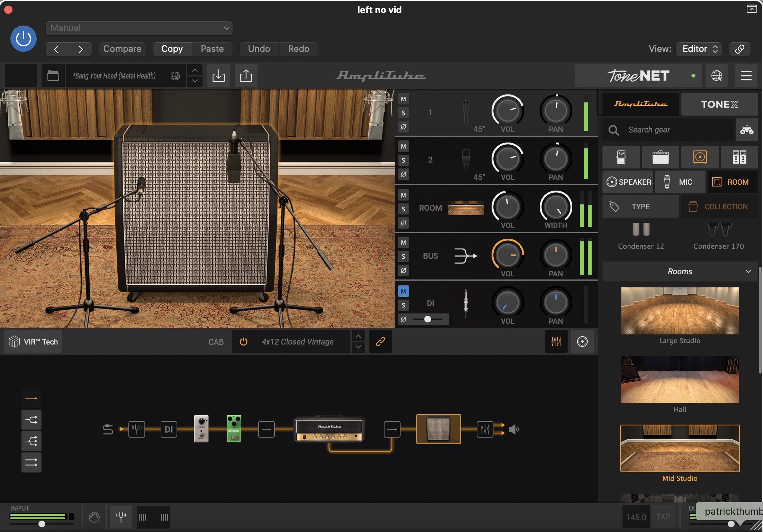Click the save preset download icon

pos(218,76)
